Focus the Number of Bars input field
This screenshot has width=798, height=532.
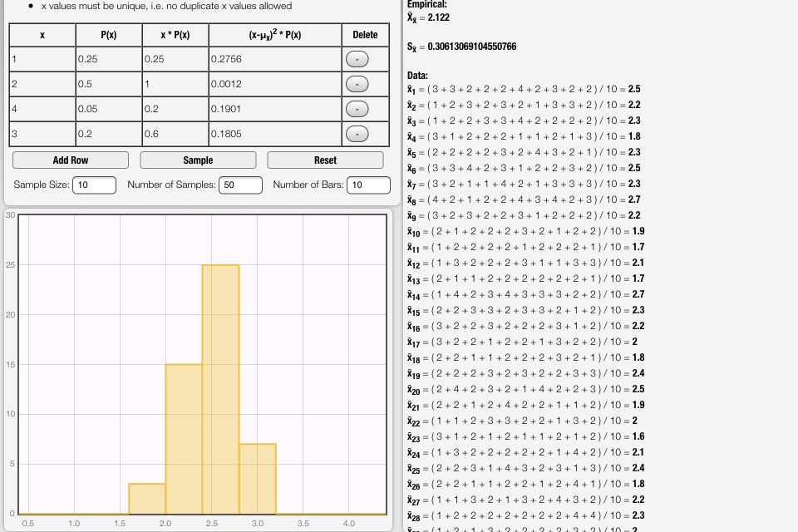click(x=368, y=185)
